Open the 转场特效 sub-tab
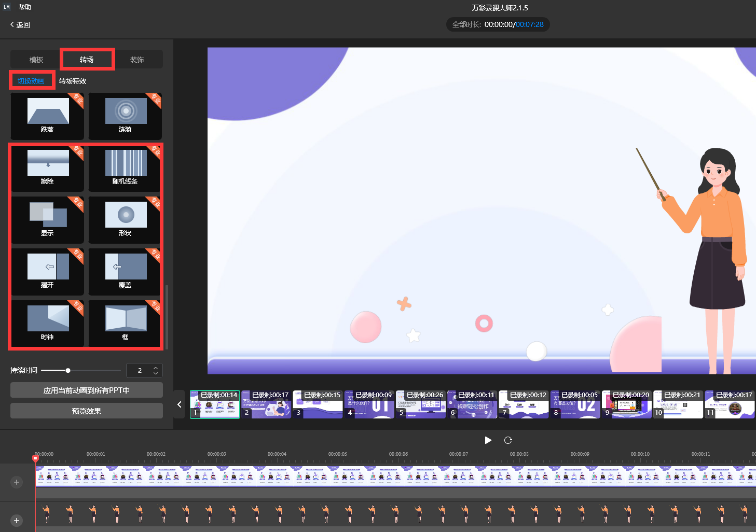The height and width of the screenshot is (532, 756). (x=73, y=81)
